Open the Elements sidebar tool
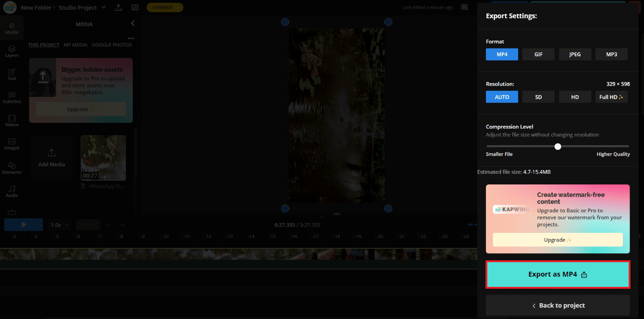Image resolution: width=644 pixels, height=319 pixels. pyautogui.click(x=12, y=168)
